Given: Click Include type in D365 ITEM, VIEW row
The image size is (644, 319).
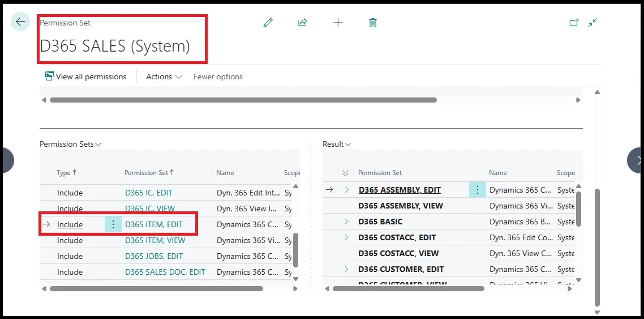Looking at the screenshot, I should click(x=70, y=240).
